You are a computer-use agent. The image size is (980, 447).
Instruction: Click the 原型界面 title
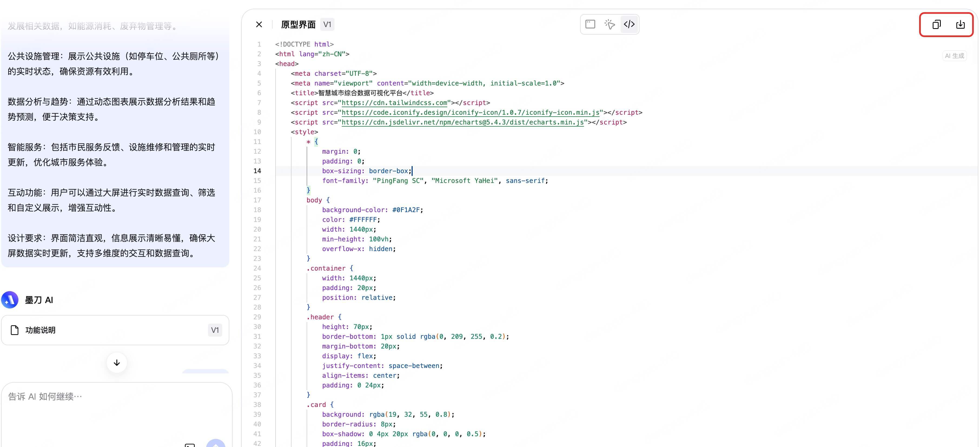pyautogui.click(x=298, y=25)
